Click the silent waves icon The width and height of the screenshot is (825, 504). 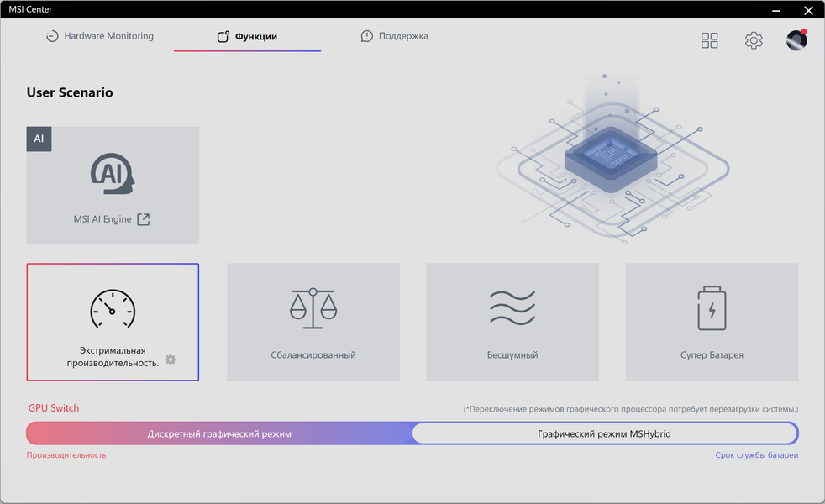512,307
